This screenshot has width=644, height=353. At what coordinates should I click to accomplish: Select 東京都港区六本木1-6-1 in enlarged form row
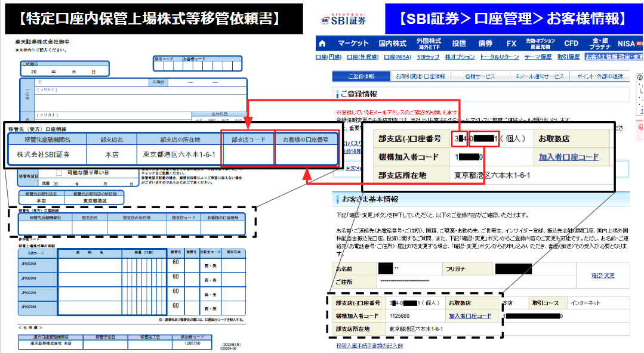pyautogui.click(x=179, y=155)
